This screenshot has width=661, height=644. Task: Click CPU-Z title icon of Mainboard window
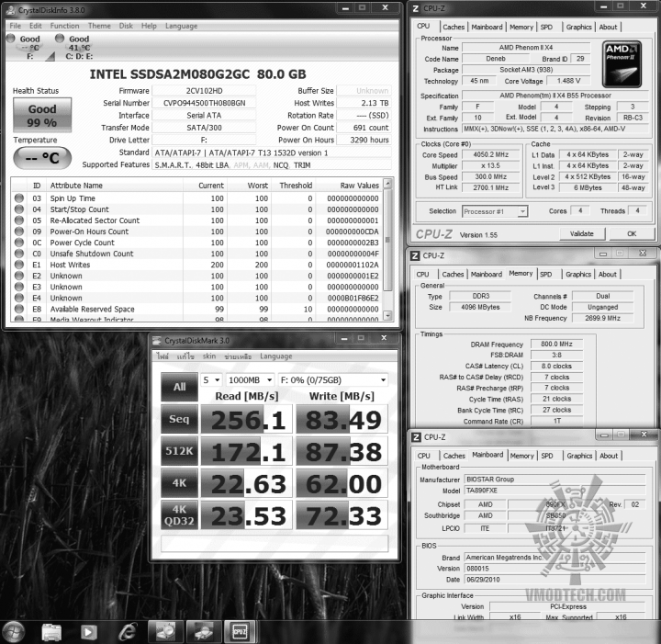click(x=416, y=437)
